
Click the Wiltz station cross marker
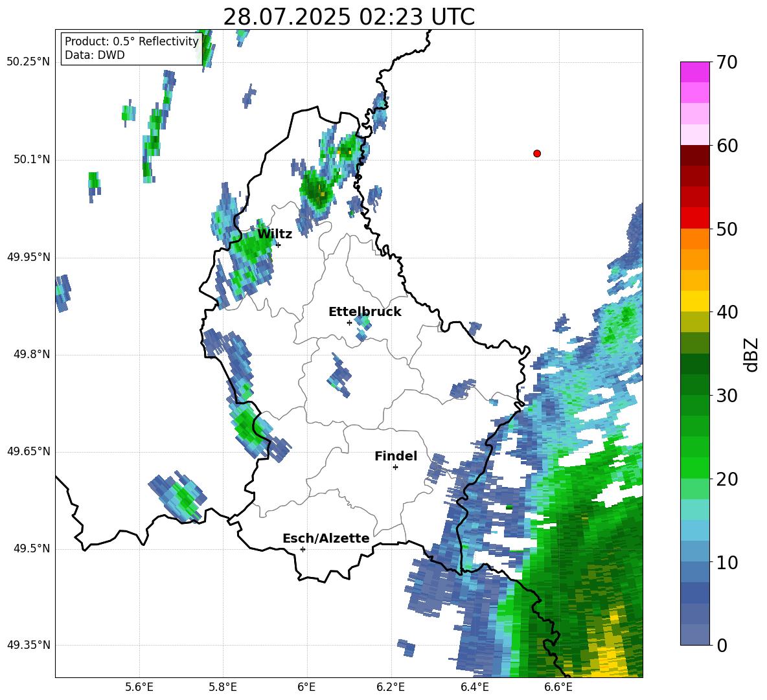278,245
